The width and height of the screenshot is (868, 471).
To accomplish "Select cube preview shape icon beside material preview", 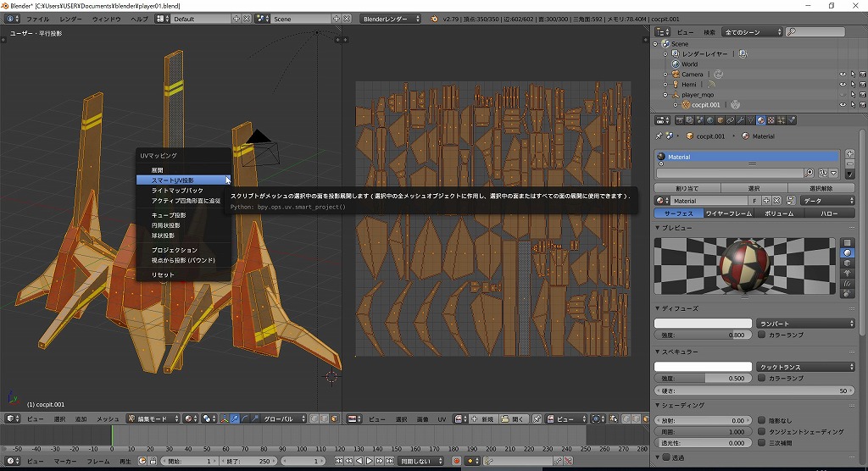I will pyautogui.click(x=847, y=263).
